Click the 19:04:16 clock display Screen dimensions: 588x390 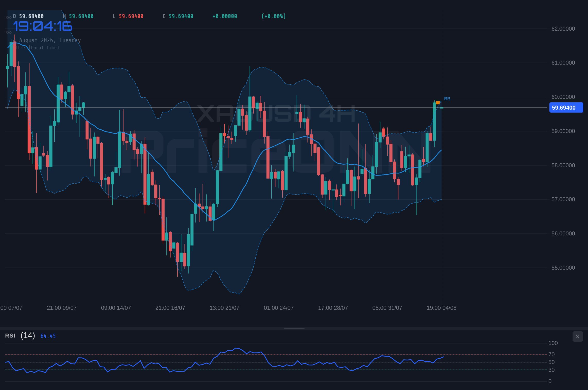(x=42, y=26)
